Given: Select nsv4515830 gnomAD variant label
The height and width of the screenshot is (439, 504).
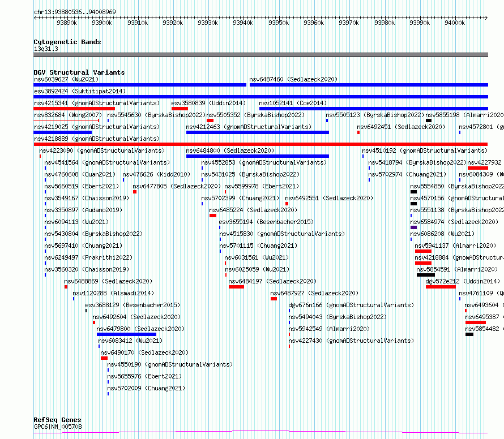Looking at the screenshot, I should tap(282, 234).
